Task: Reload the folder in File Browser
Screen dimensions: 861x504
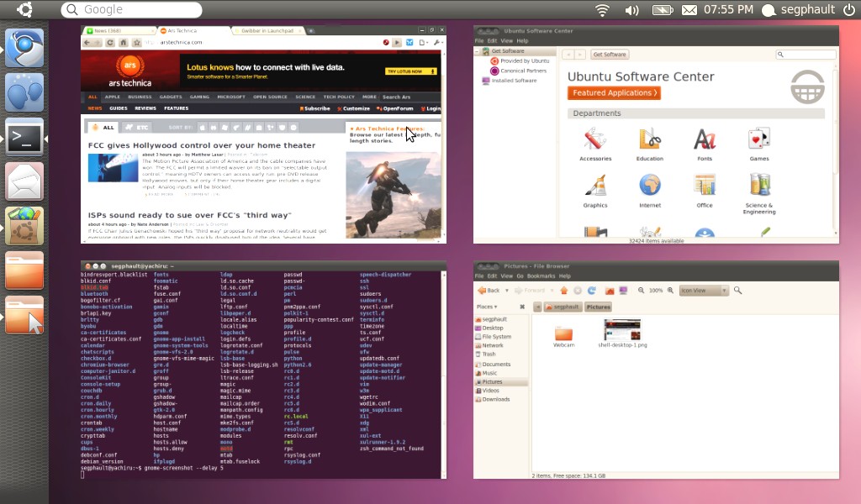Action: tap(591, 290)
